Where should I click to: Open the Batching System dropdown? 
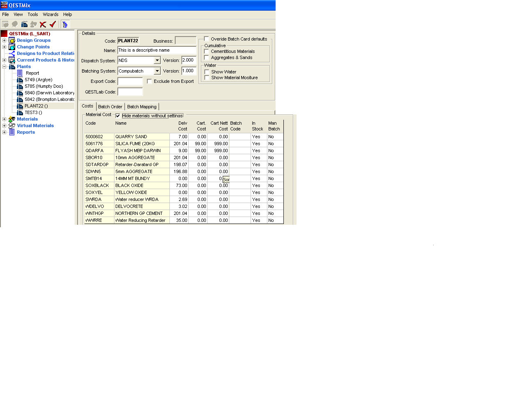tap(157, 71)
